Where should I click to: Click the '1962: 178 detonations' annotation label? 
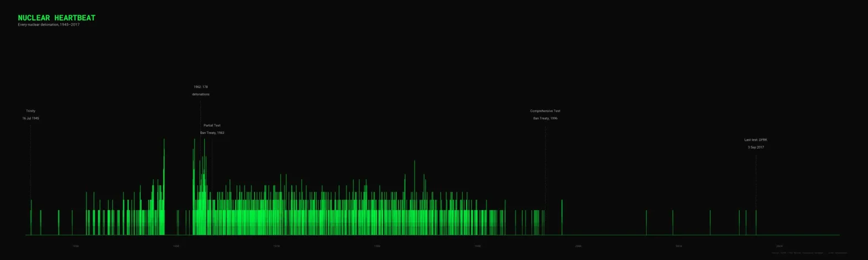click(200, 90)
